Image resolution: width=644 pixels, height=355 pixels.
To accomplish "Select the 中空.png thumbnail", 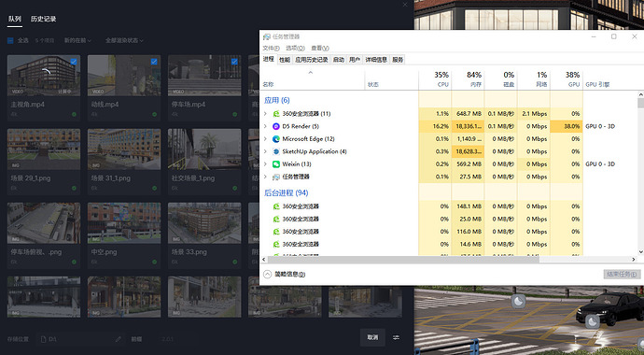I will click(124, 222).
